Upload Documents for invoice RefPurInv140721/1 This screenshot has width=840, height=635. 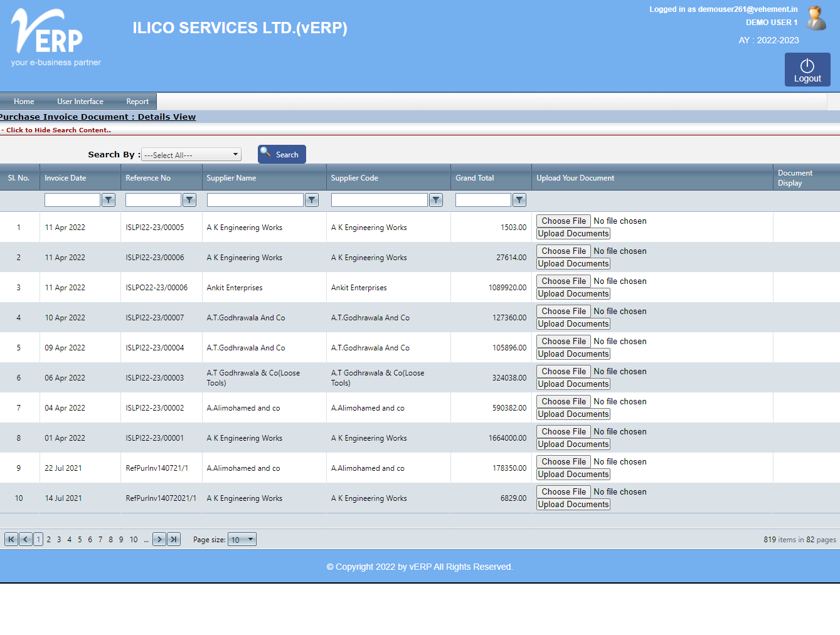(573, 475)
